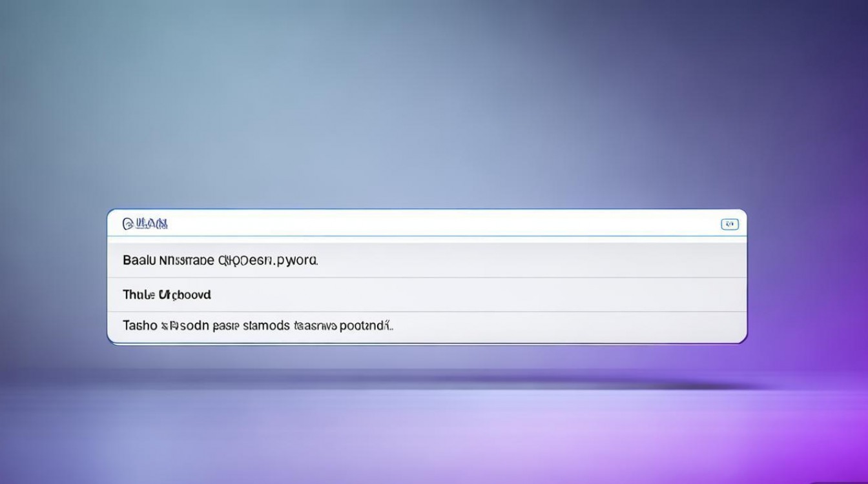Select the first result starting with "Baalu"

(x=220, y=261)
